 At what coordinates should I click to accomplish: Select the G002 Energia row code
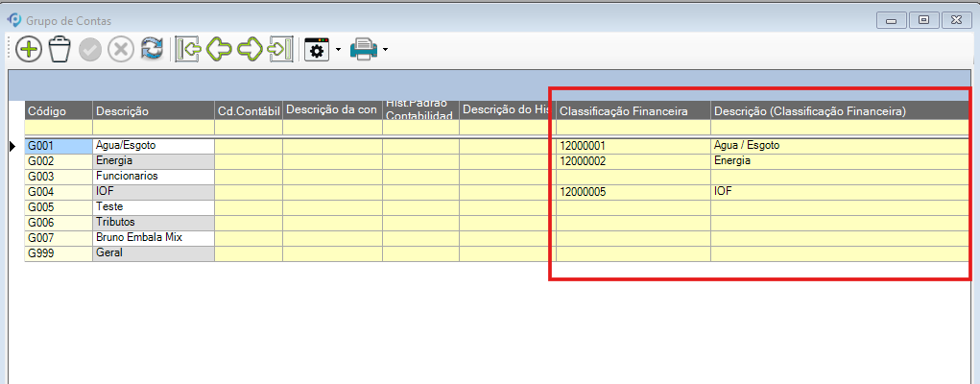click(x=58, y=161)
